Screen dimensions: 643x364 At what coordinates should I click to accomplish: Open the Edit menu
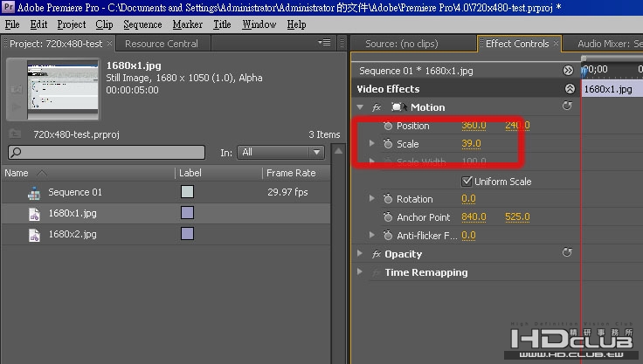click(38, 24)
